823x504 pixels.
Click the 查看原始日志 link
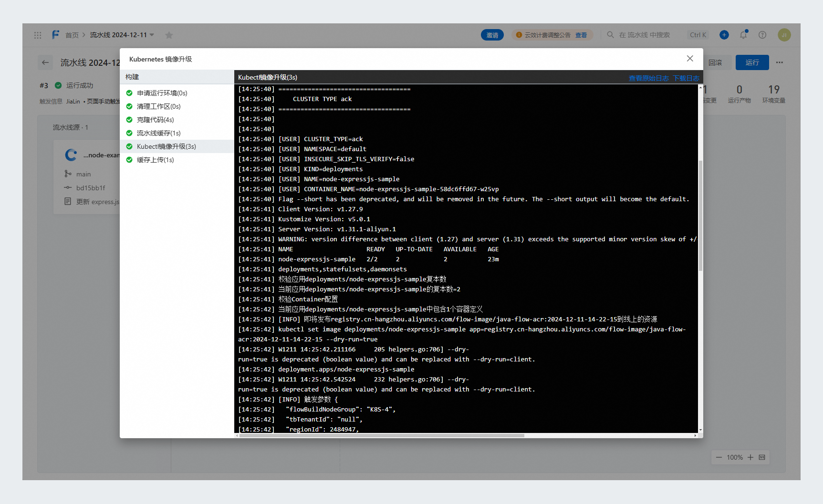pyautogui.click(x=648, y=78)
